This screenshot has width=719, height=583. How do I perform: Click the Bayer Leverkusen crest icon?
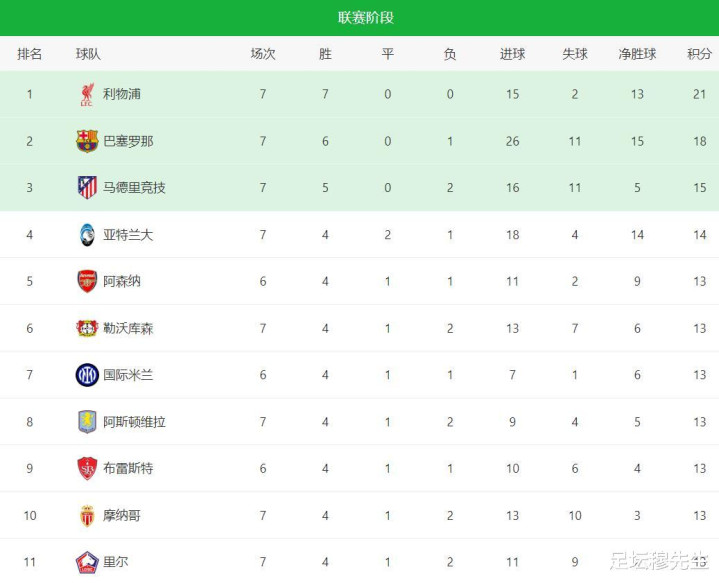pyautogui.click(x=87, y=328)
